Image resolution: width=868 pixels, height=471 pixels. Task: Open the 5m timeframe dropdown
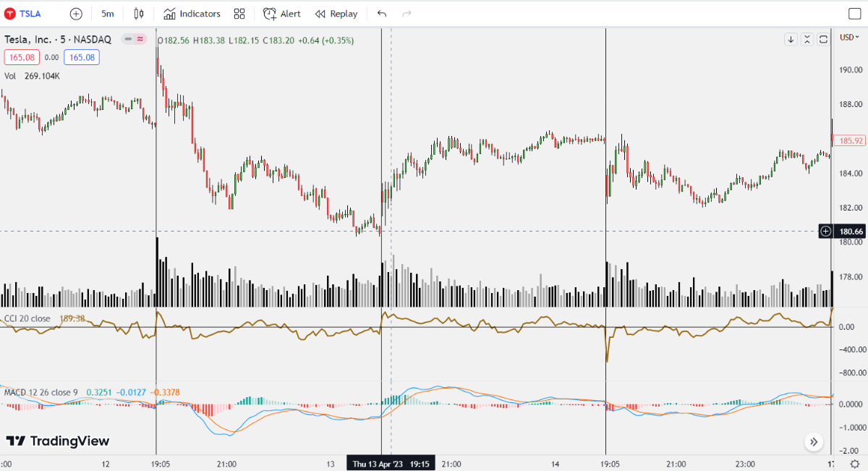(108, 14)
